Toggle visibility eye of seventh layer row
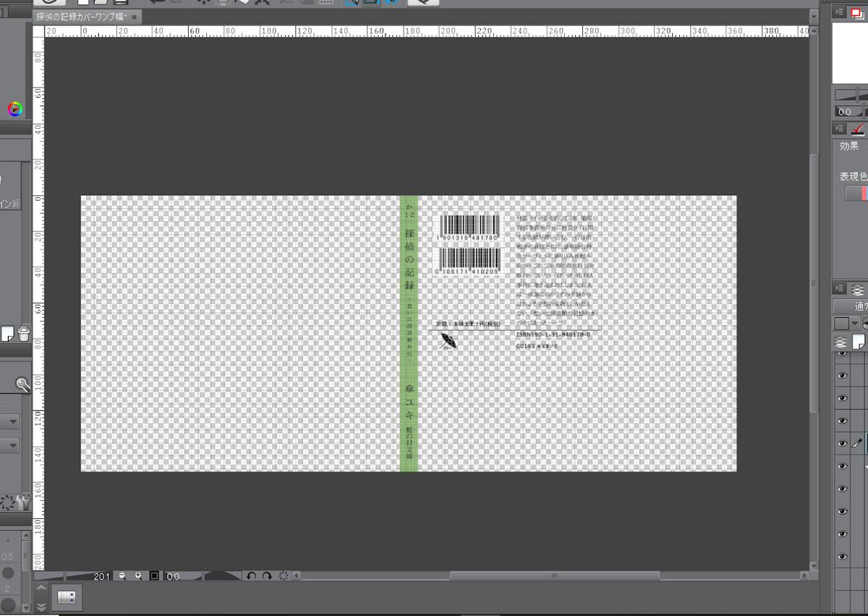The height and width of the screenshot is (616, 868). point(841,489)
